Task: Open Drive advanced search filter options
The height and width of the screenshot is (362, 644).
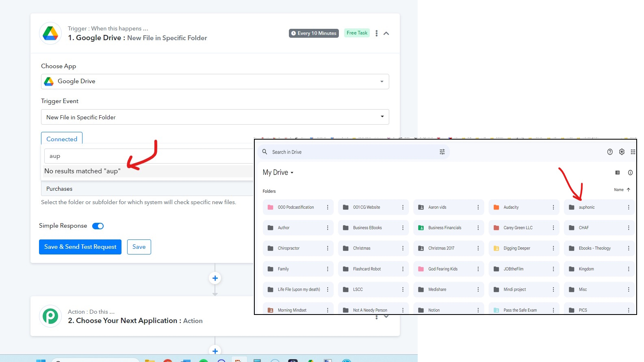Action: 442,152
